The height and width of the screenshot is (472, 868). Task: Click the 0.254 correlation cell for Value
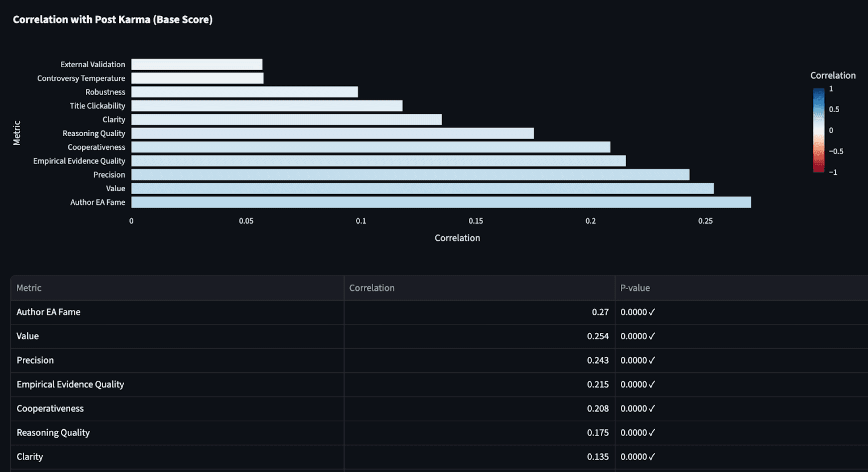(597, 336)
